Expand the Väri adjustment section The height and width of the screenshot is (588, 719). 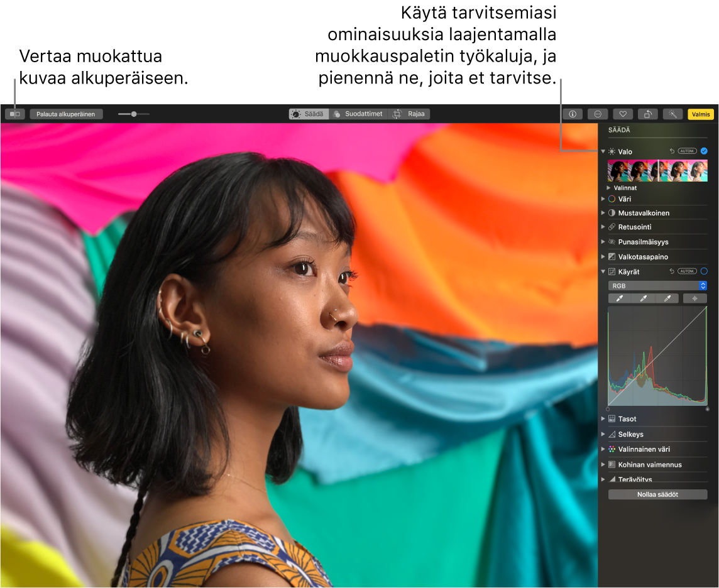603,199
